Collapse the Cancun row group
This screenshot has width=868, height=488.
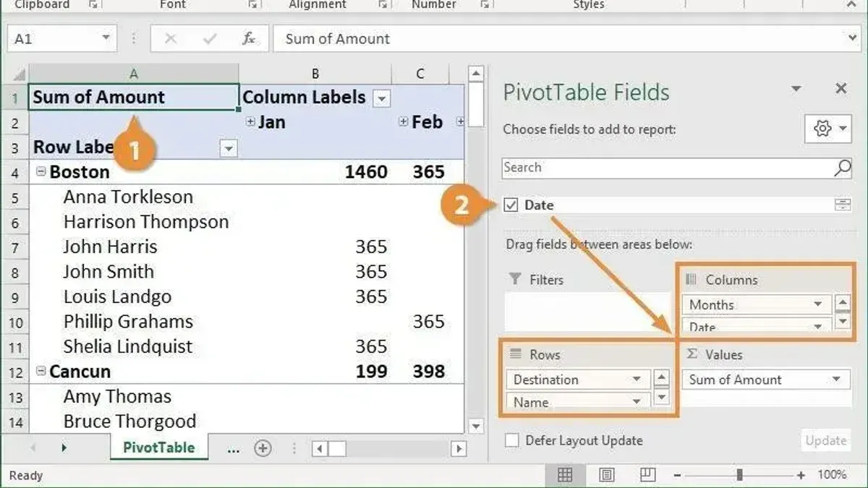(41, 372)
